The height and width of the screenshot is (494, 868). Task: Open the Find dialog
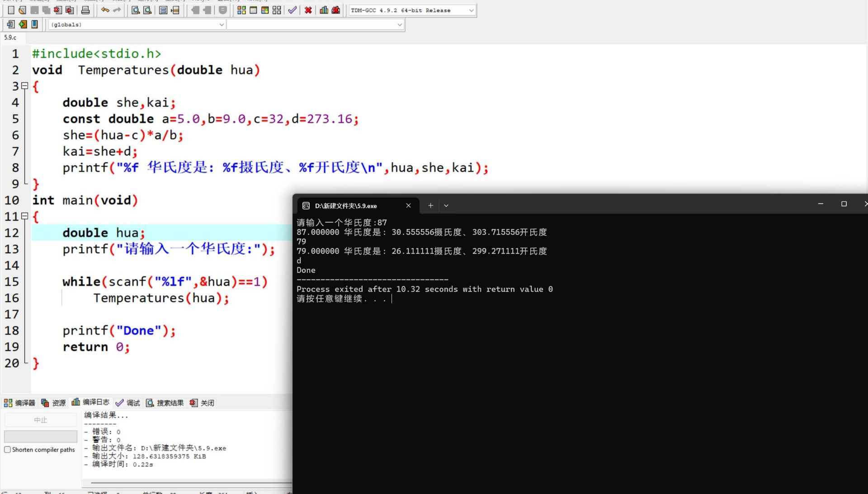pyautogui.click(x=136, y=10)
